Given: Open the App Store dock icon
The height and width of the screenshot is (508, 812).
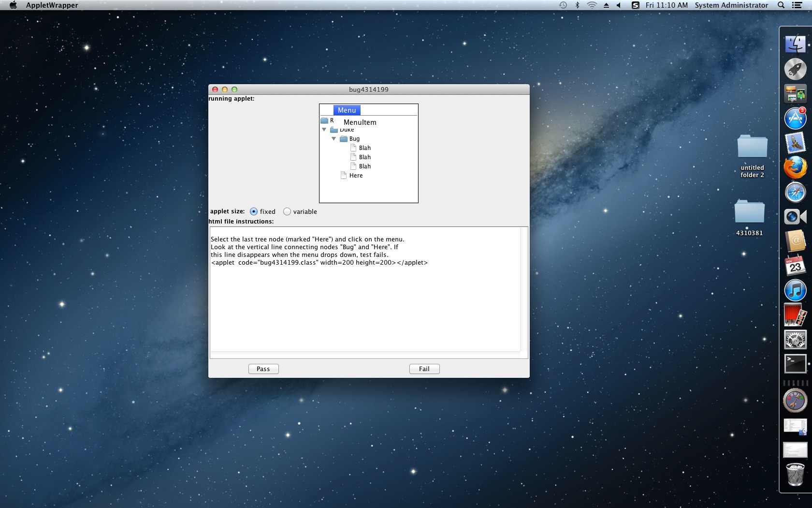Looking at the screenshot, I should click(x=795, y=118).
